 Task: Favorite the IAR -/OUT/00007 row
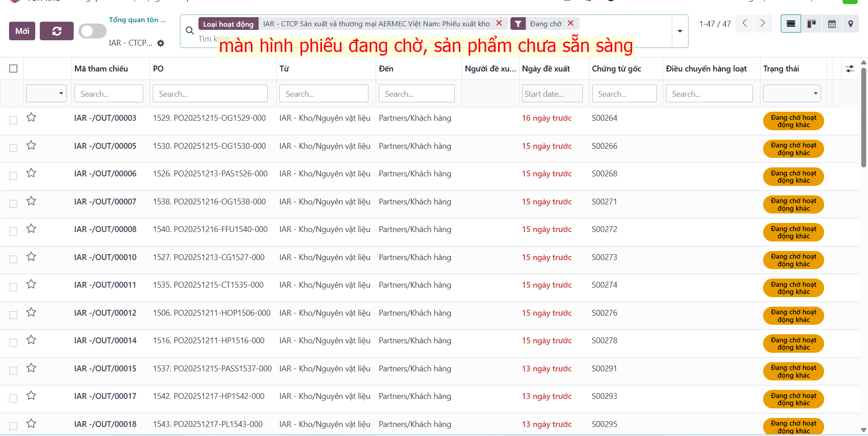click(31, 201)
